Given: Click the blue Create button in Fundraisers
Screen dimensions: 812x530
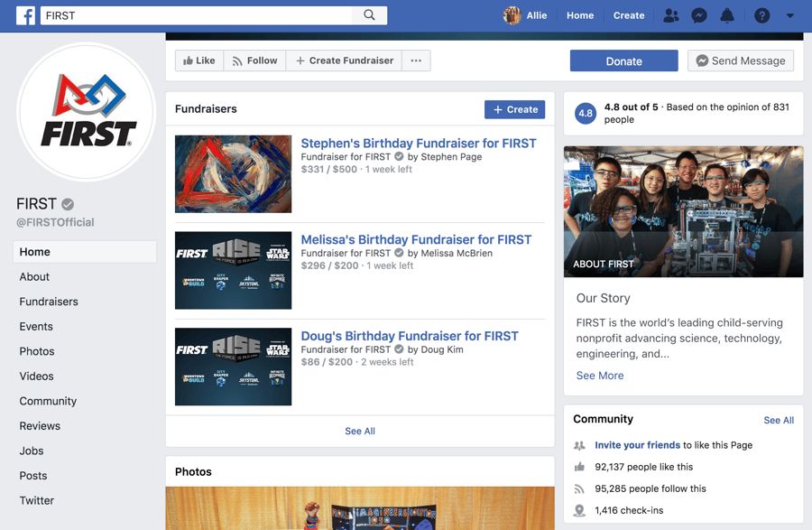Looking at the screenshot, I should click(515, 109).
